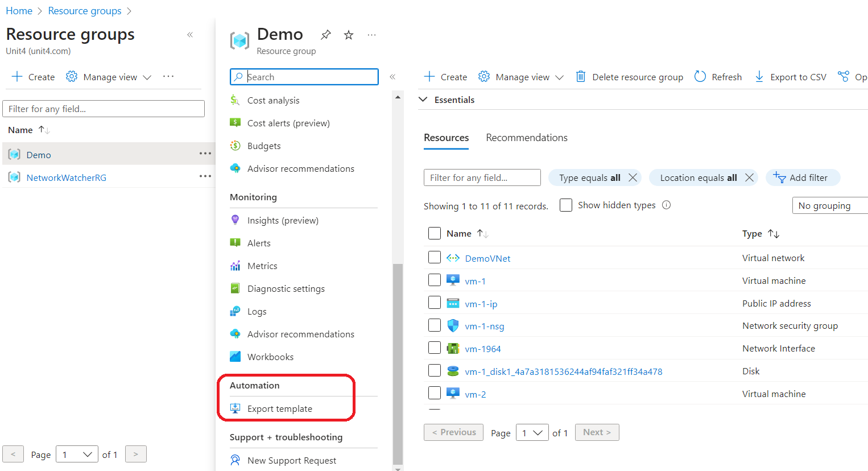868x471 pixels.
Task: Click the Metrics chart icon
Action: pyautogui.click(x=235, y=266)
